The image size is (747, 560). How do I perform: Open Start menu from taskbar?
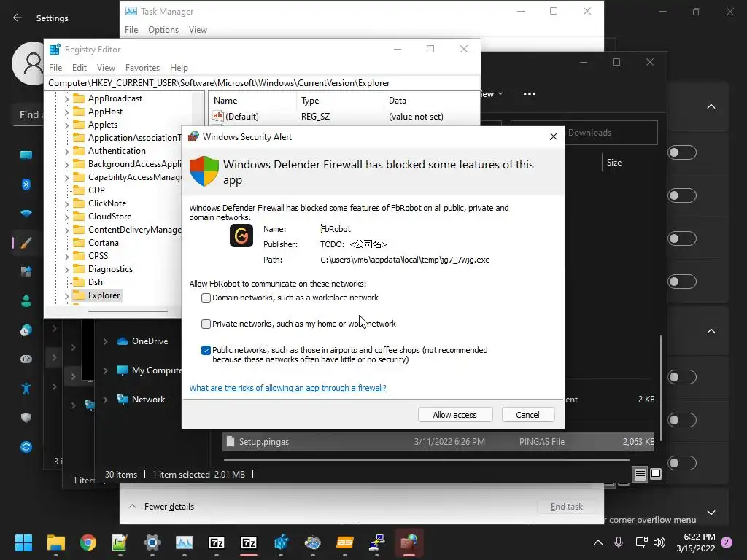point(23,542)
